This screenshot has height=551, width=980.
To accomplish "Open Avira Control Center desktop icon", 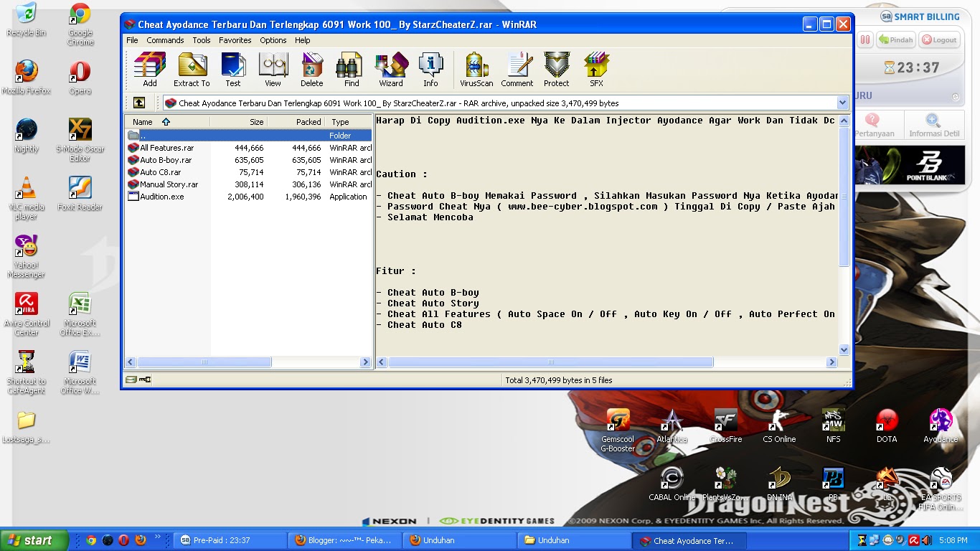I will click(26, 314).
